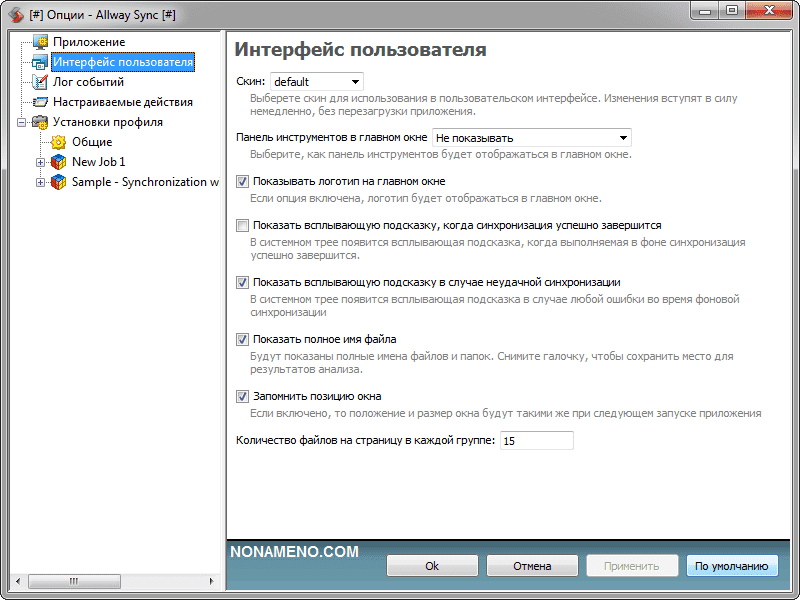Uncheck Запомнить позицию окна
Image resolution: width=800 pixels, height=600 pixels.
[242, 396]
